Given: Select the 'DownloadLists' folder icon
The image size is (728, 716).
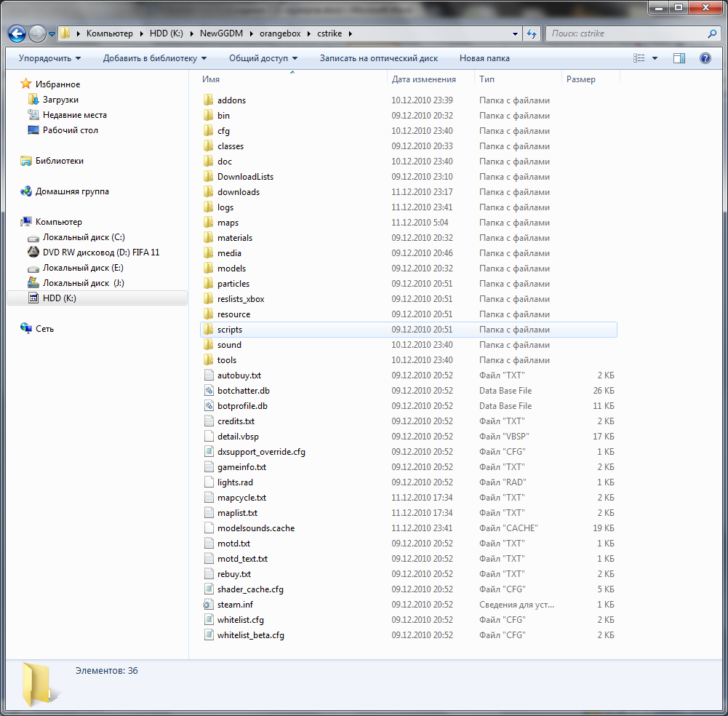Looking at the screenshot, I should tap(209, 177).
